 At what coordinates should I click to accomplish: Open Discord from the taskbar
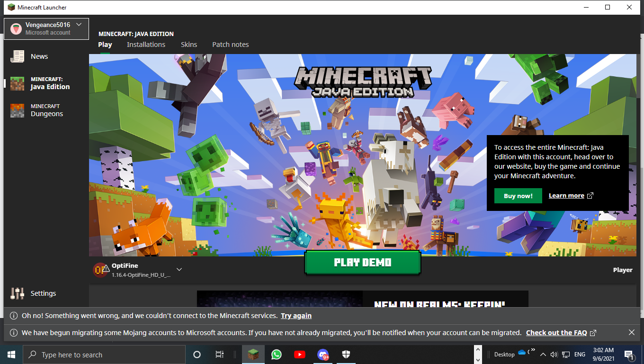tap(323, 355)
